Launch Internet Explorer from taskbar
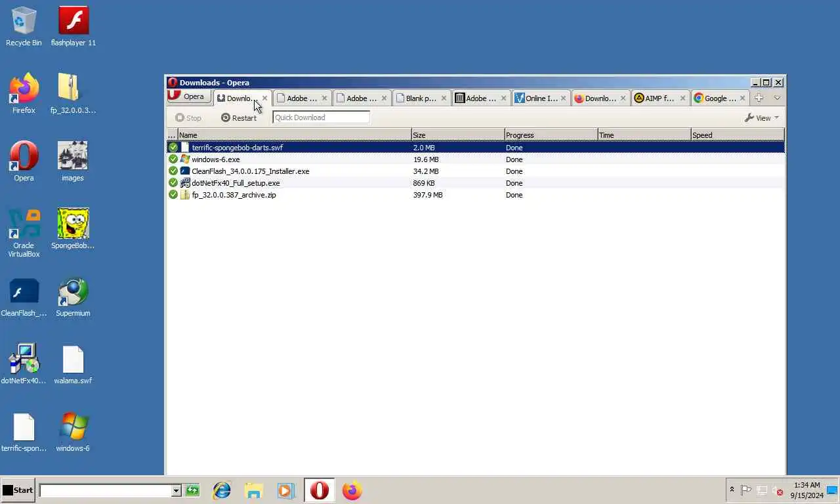The width and height of the screenshot is (840, 504). click(x=222, y=490)
